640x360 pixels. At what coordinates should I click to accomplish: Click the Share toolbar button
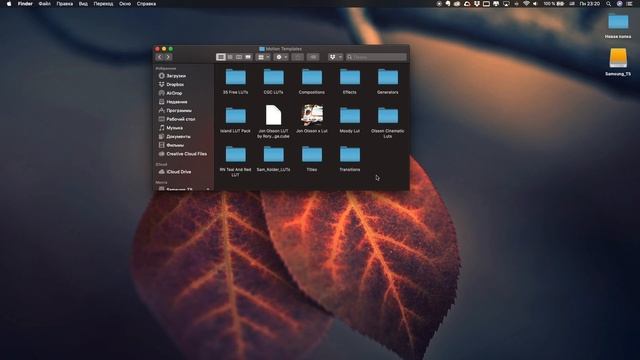tap(298, 57)
